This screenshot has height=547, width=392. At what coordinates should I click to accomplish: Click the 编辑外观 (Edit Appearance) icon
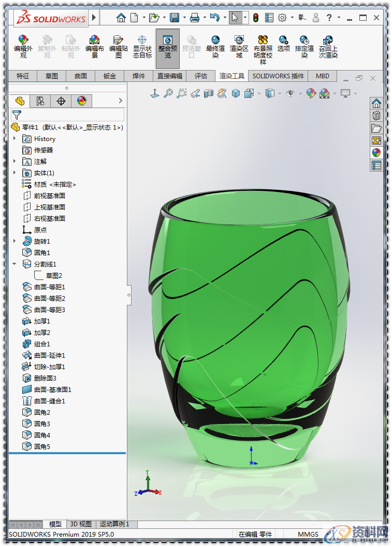[x=23, y=46]
